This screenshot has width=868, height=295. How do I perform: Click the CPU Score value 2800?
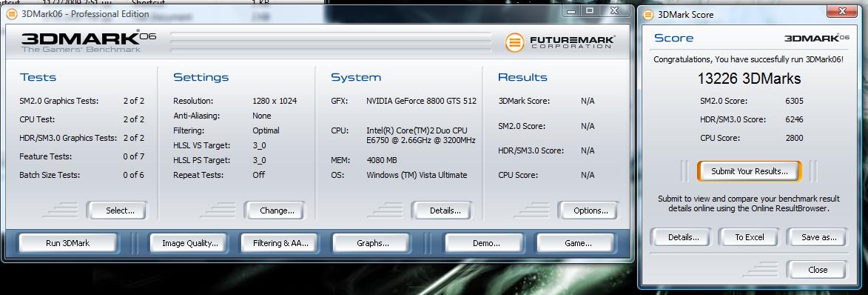coord(795,138)
